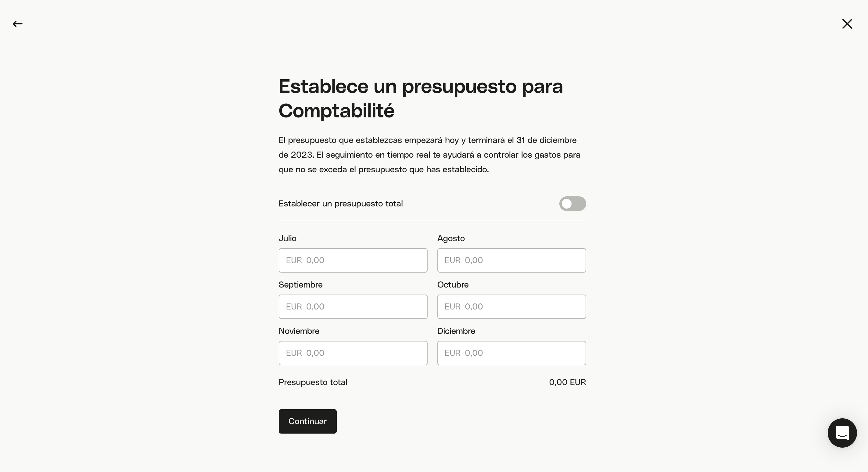Activate the Noviembre EUR amount field
Viewport: 868px width, 472px height.
click(x=353, y=353)
